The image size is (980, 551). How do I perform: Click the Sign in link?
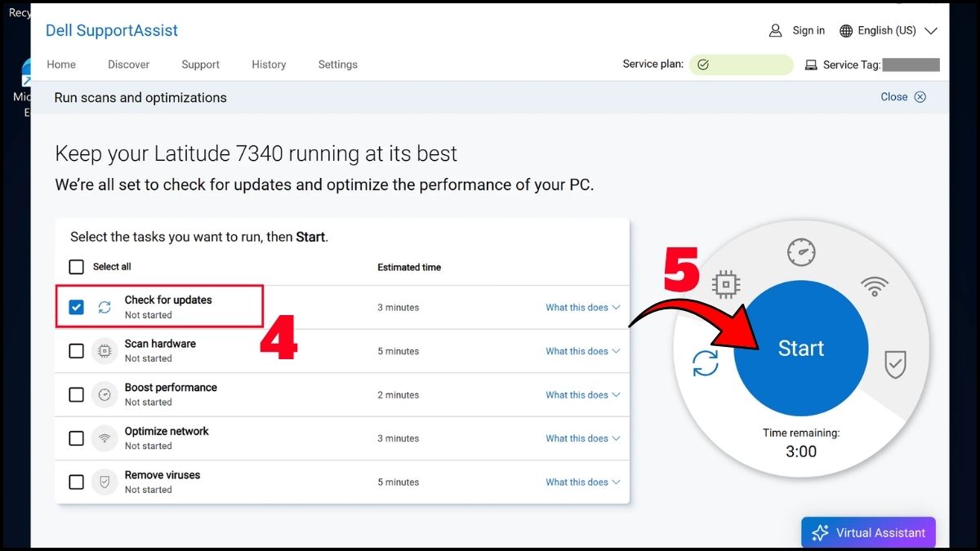coord(808,30)
